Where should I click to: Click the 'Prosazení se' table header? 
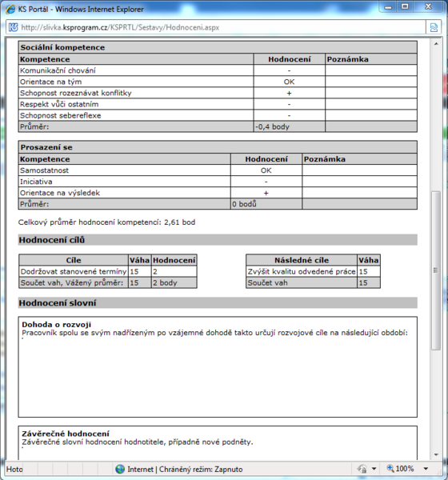pos(218,147)
